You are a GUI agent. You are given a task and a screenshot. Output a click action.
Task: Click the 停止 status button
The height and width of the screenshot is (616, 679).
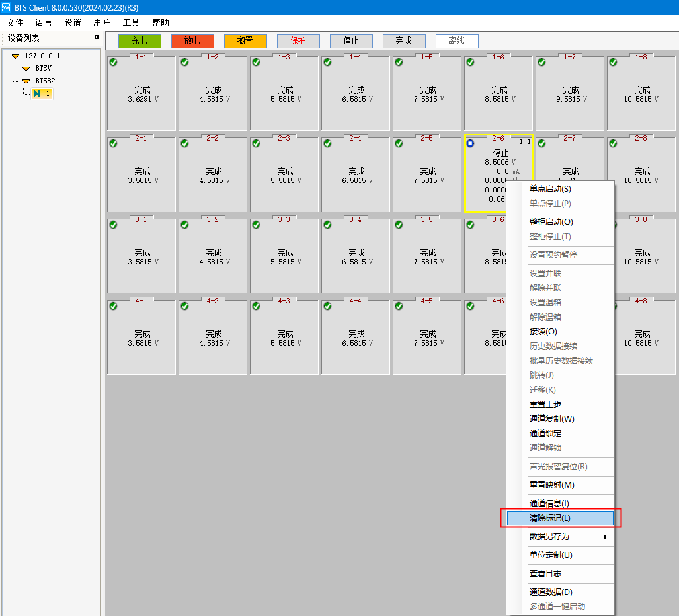[x=351, y=41]
